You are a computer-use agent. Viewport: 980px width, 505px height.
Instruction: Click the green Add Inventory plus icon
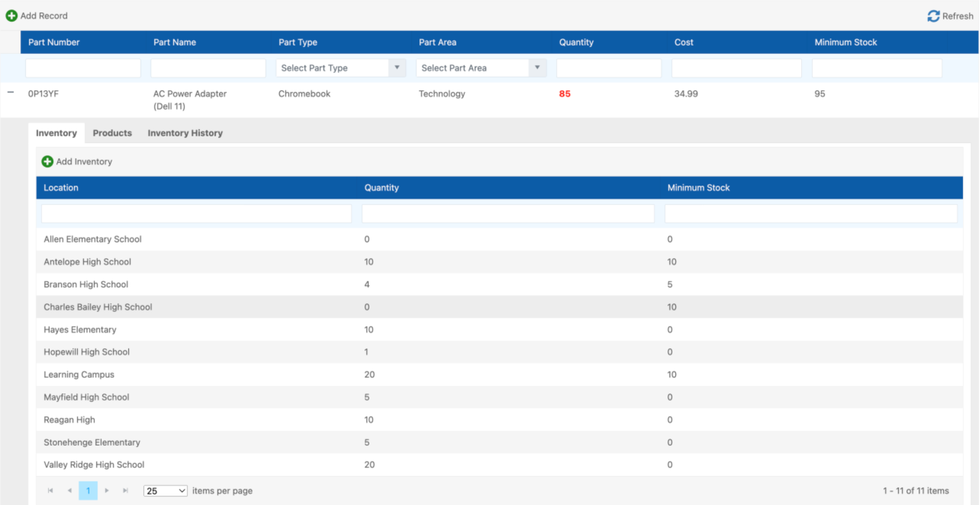pyautogui.click(x=47, y=162)
